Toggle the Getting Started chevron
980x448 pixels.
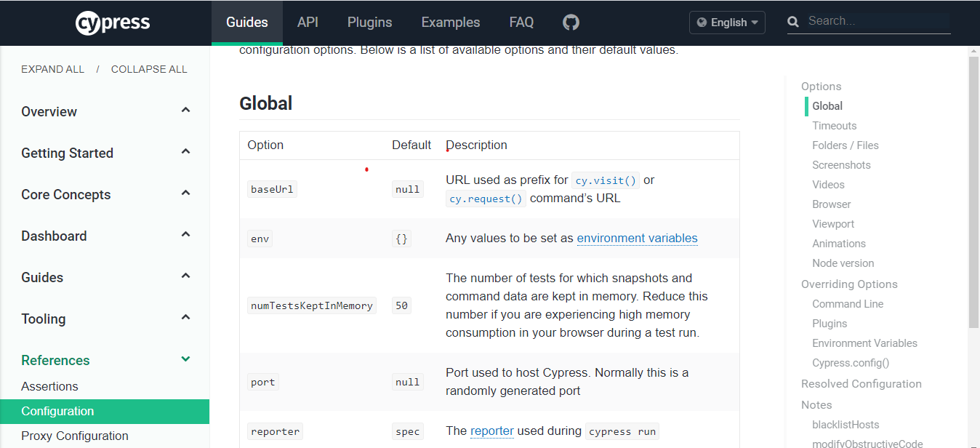point(185,152)
